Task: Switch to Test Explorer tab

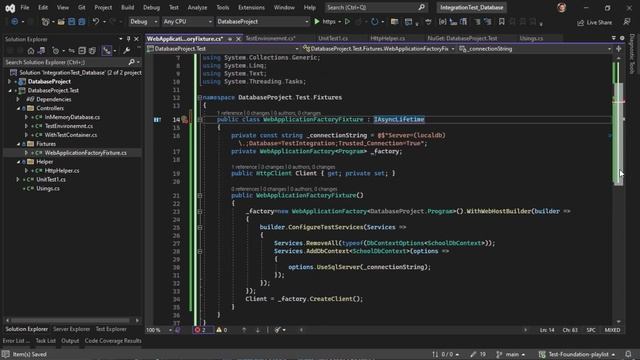Action: click(x=111, y=329)
